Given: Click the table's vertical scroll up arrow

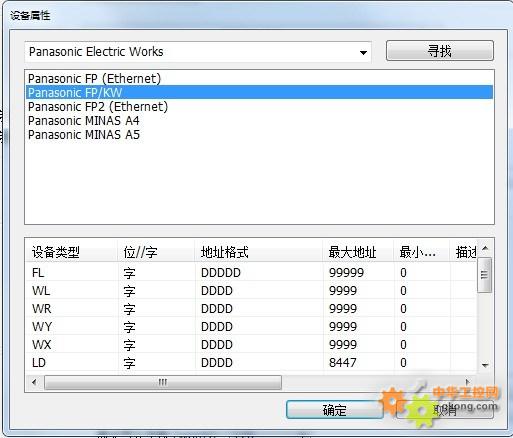Looking at the screenshot, I should click(485, 248).
